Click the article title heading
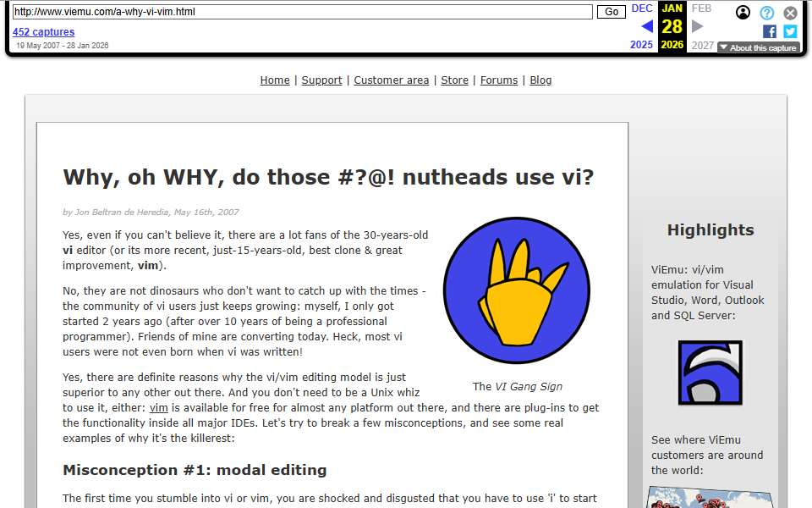 [x=328, y=177]
